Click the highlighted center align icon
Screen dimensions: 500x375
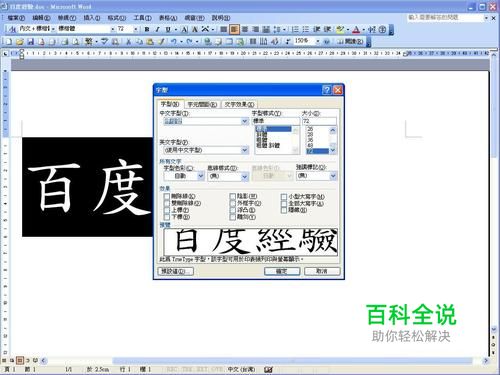(x=234, y=30)
